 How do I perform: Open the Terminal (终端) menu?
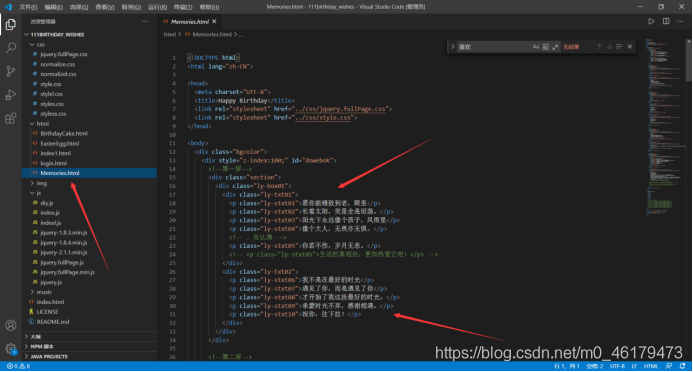[183, 7]
